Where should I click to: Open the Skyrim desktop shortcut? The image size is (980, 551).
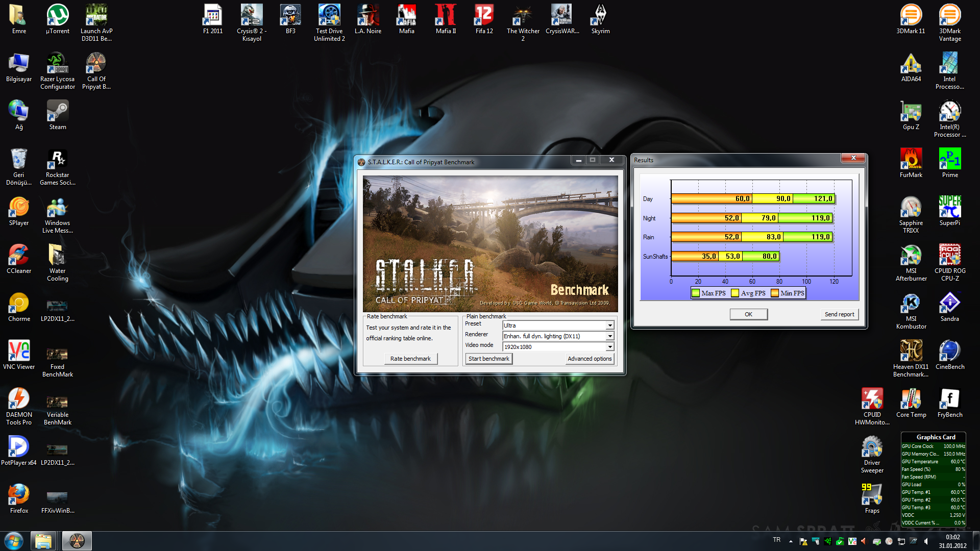(x=600, y=16)
